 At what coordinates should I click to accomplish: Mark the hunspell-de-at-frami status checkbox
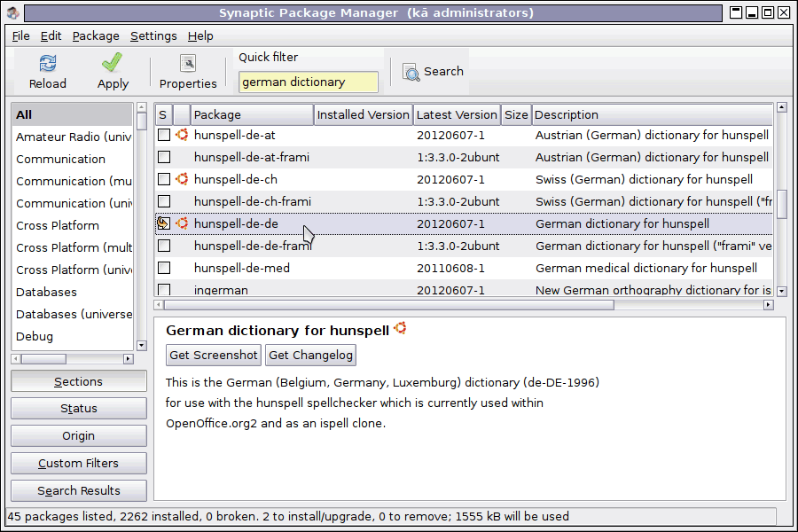[164, 157]
